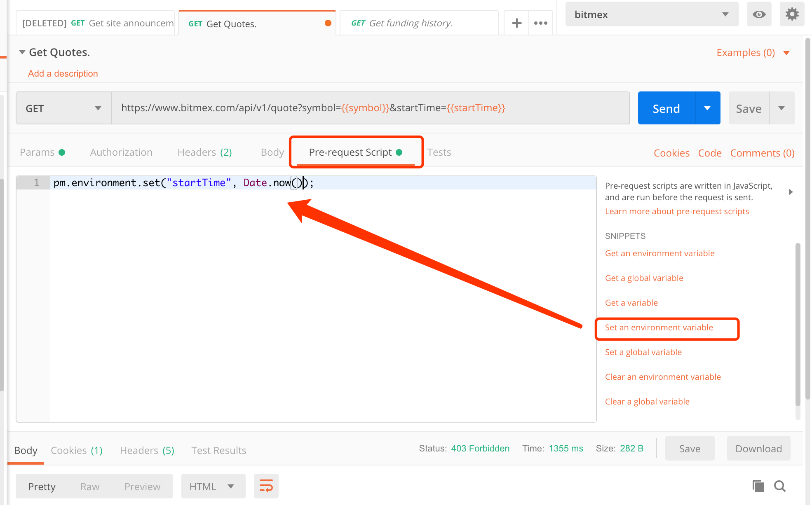
Task: Open the HTTP method dropdown showing GET
Action: (63, 108)
